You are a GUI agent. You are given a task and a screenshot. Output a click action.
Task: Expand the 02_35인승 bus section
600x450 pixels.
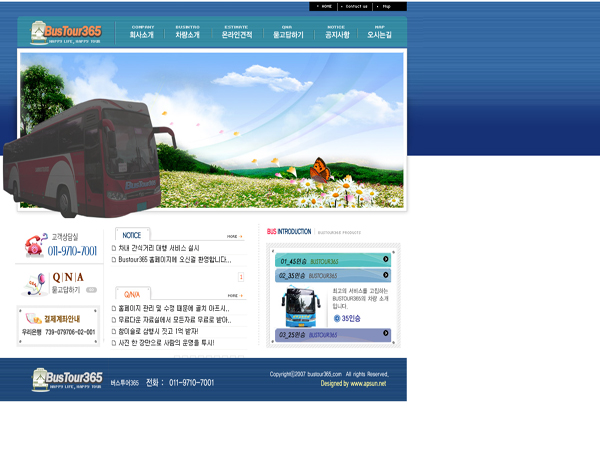pos(332,275)
